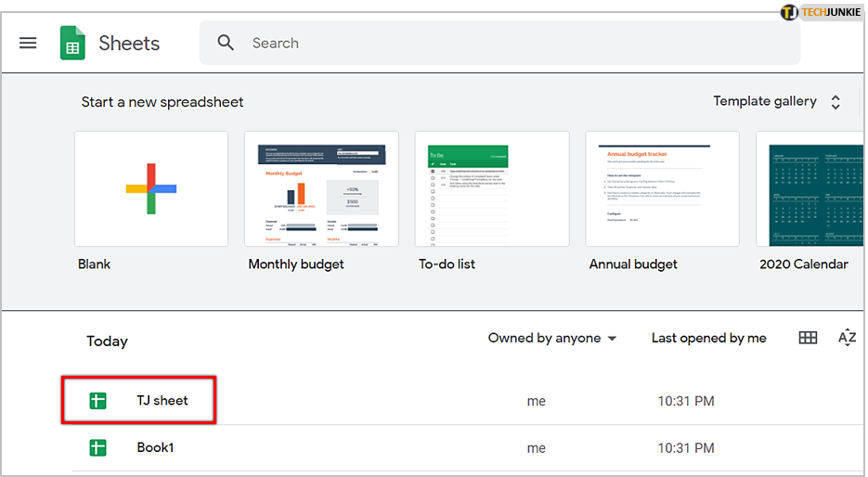Choose the 2020 Calendar template thumbnail
Screen dimensions: 868x477
click(810, 188)
